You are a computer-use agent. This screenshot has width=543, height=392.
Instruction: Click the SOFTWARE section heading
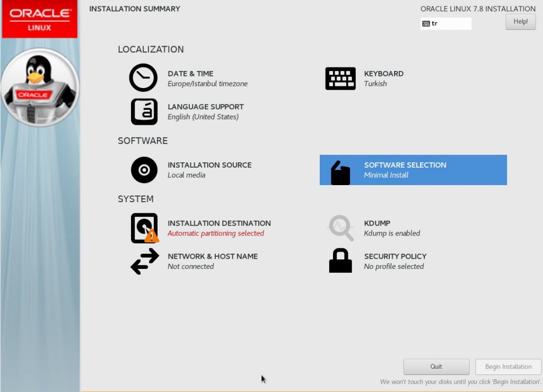click(143, 141)
